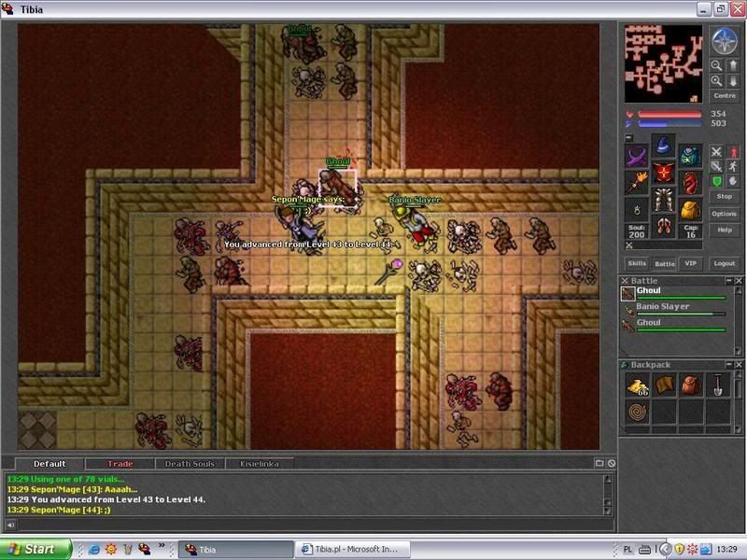This screenshot has height=560, width=747.
Task: Toggle chase opponent mode
Action: click(733, 166)
